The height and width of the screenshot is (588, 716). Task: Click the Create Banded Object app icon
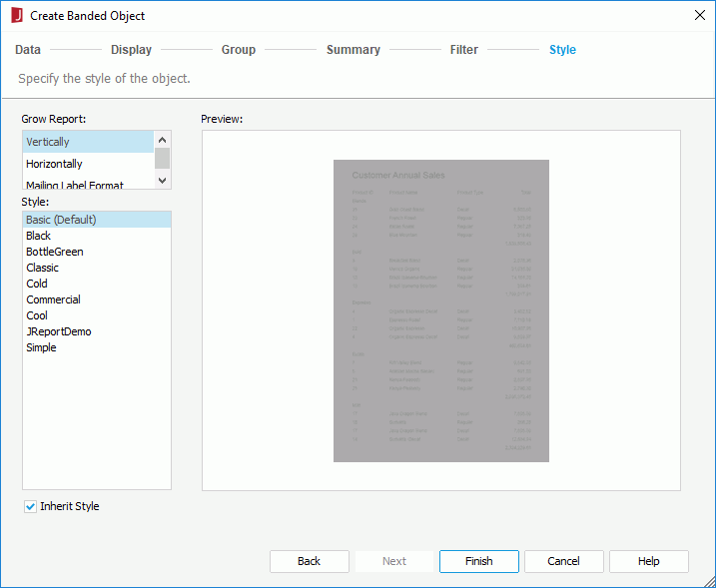(17, 16)
